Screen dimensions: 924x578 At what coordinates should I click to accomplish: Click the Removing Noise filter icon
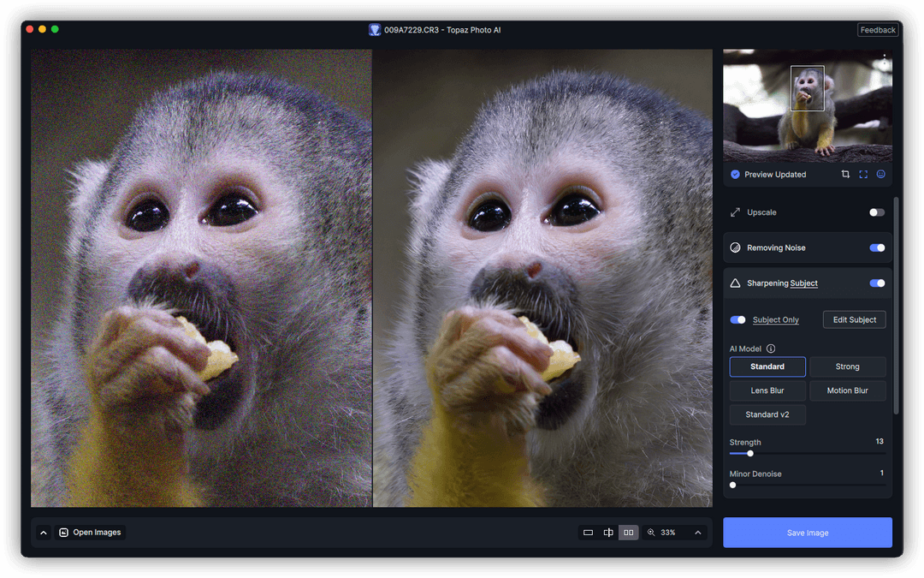click(x=736, y=247)
